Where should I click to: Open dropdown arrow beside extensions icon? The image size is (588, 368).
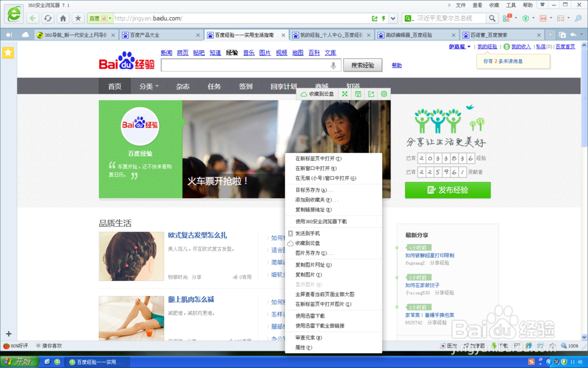tap(516, 18)
